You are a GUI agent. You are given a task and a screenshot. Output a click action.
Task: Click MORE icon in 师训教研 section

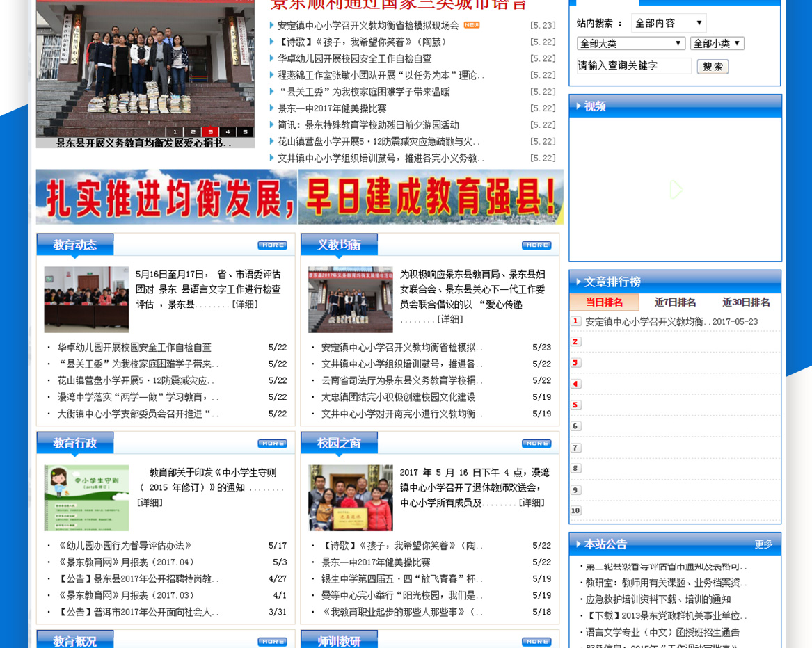tap(536, 642)
